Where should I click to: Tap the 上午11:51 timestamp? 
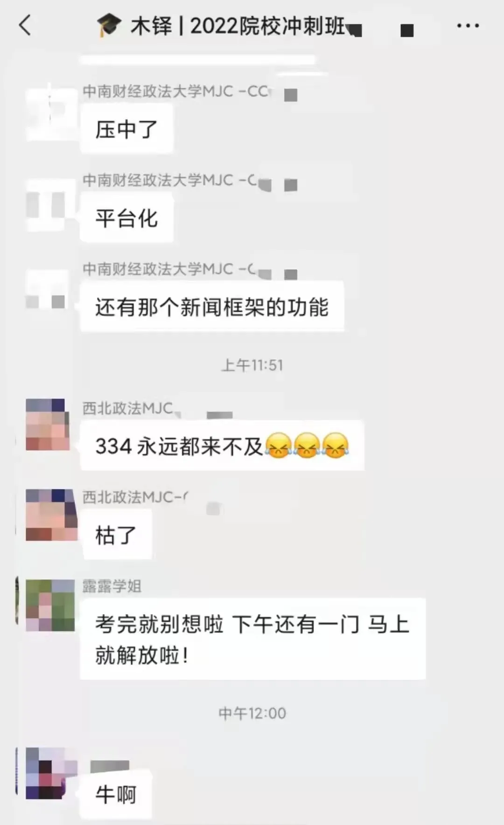(x=252, y=365)
